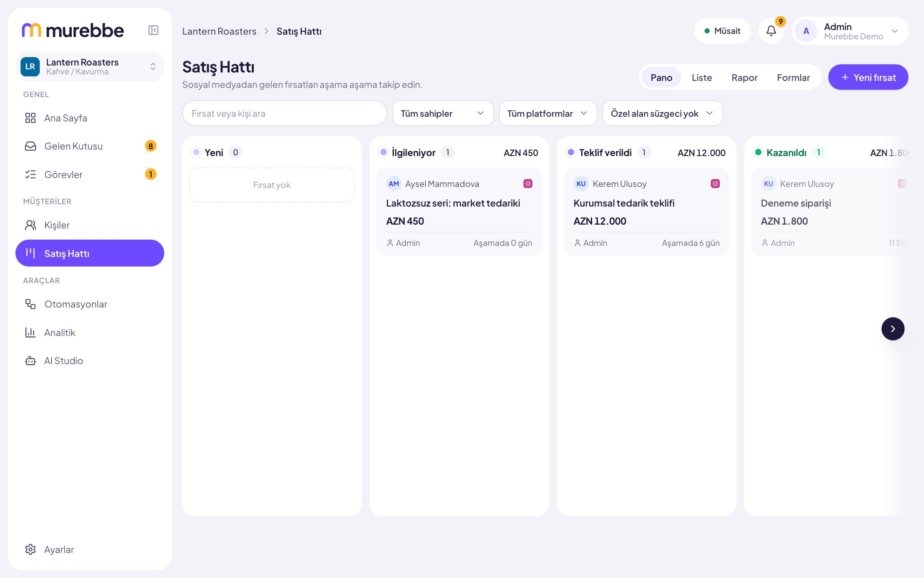924x578 pixels.
Task: Open AI Studio
Action: (x=90, y=361)
